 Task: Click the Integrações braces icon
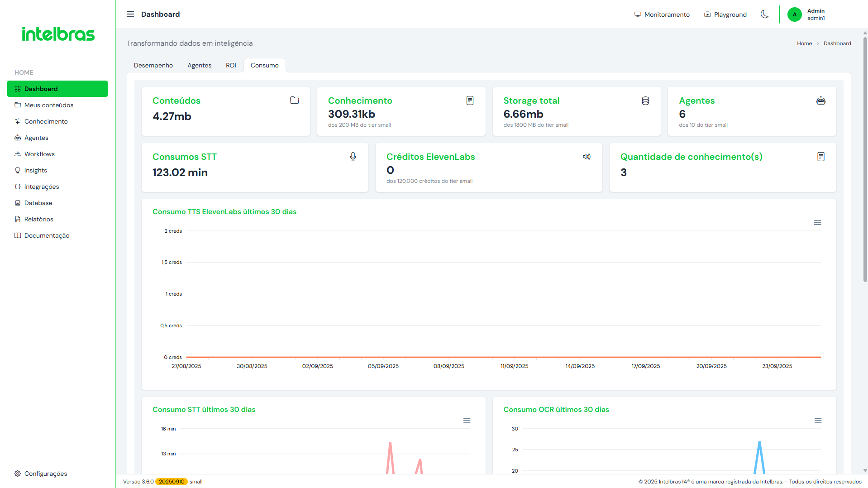point(18,187)
